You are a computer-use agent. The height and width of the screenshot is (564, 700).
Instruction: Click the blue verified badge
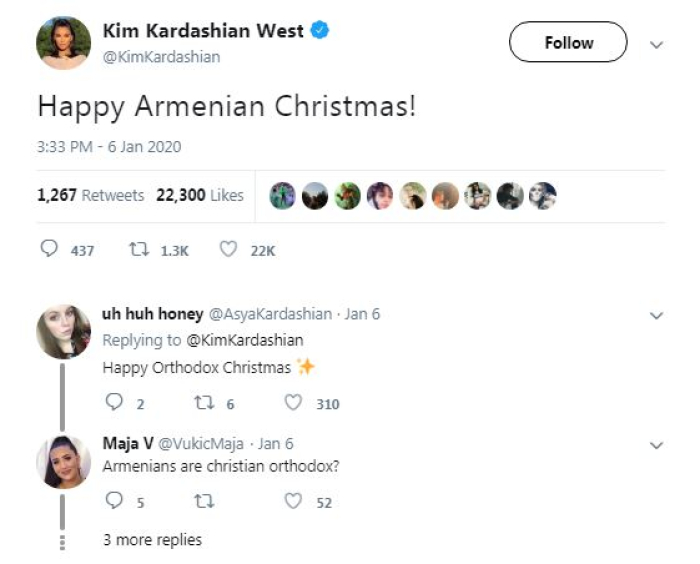(x=321, y=31)
